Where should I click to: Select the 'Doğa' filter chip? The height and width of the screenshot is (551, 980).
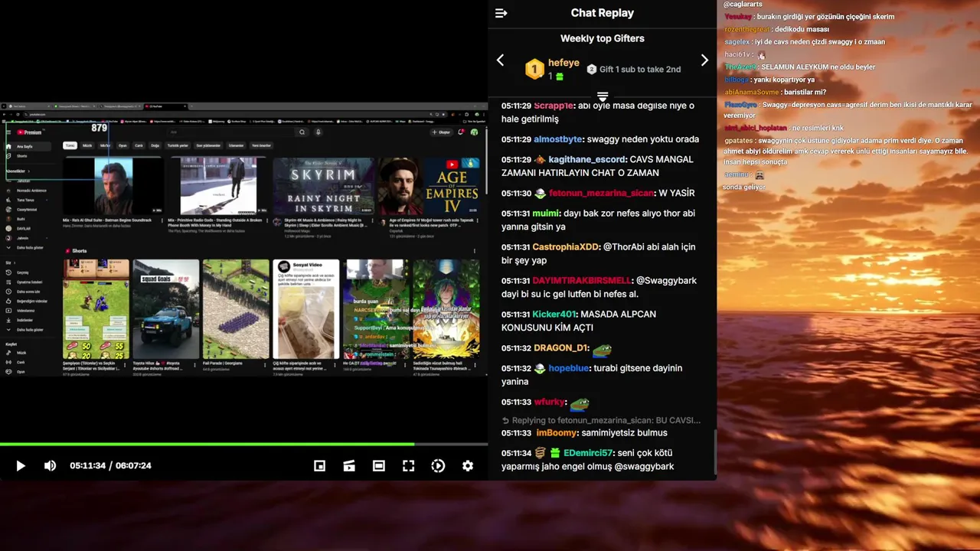point(155,145)
